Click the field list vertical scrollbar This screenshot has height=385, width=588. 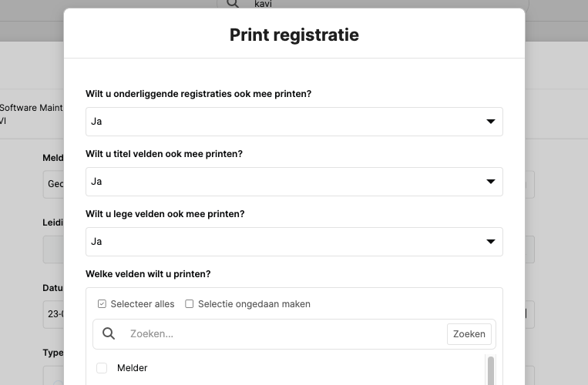pos(491,370)
